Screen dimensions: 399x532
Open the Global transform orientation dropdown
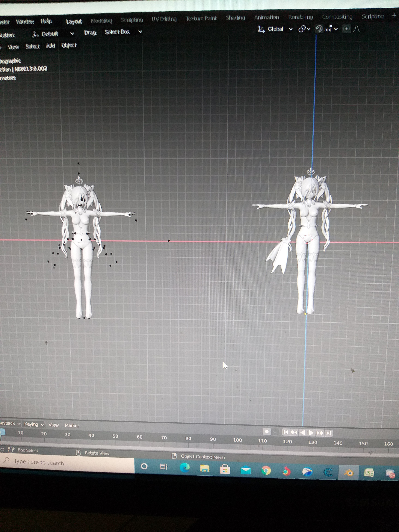(276, 29)
